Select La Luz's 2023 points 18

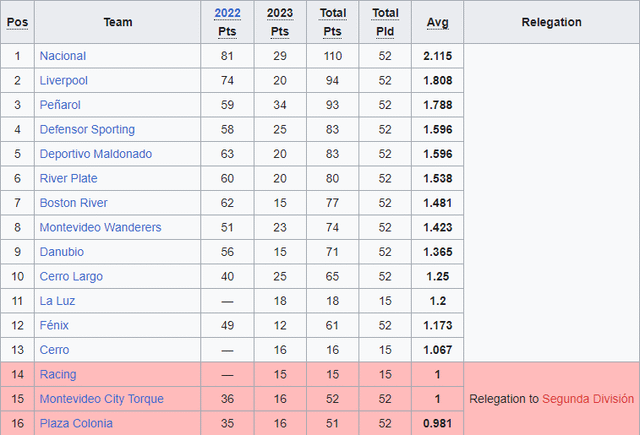[280, 301]
